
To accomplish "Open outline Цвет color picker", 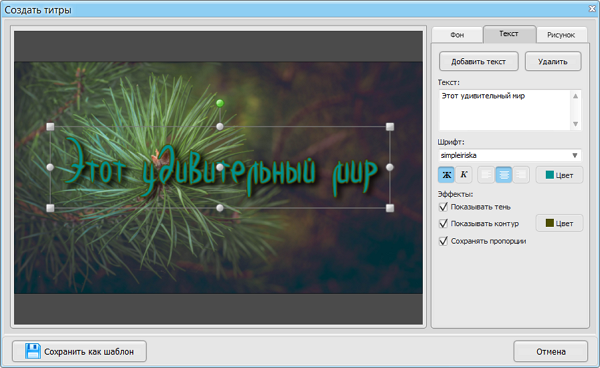I will (x=559, y=223).
